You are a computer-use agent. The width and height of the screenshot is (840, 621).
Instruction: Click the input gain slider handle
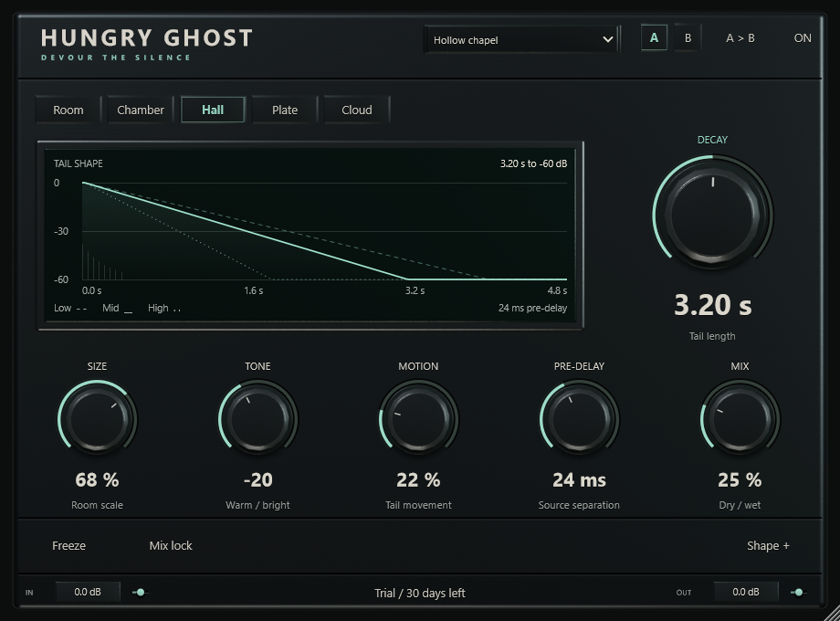click(x=141, y=592)
